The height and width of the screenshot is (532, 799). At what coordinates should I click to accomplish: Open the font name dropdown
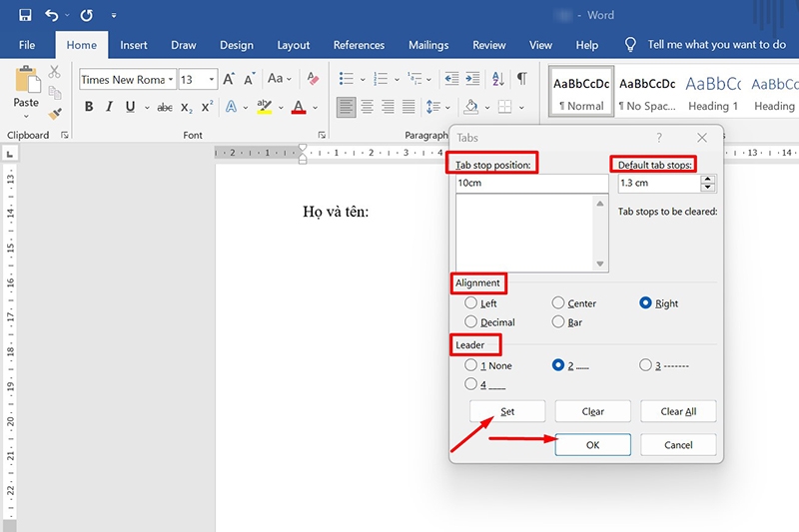pos(171,80)
